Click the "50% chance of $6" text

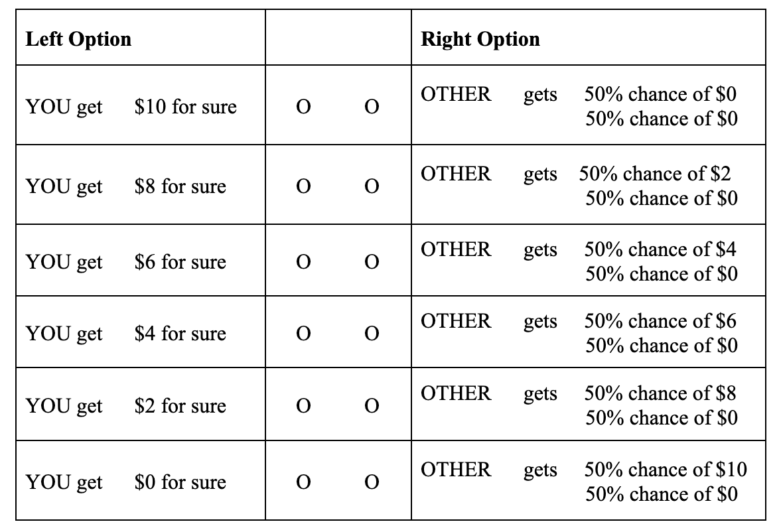pyautogui.click(x=660, y=321)
